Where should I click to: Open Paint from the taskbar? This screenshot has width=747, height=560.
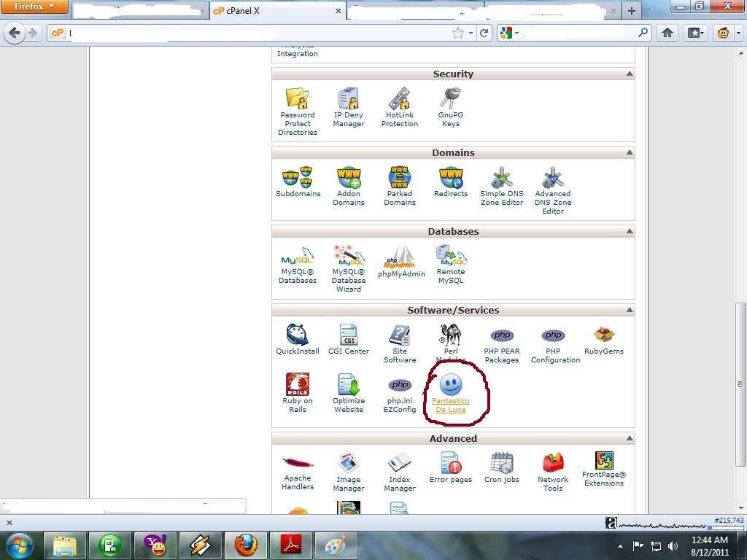click(x=336, y=545)
